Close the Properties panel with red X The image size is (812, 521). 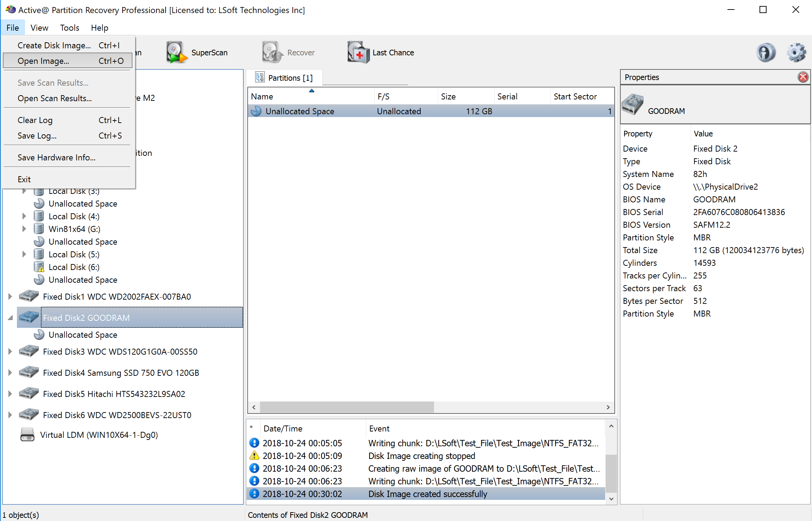(x=802, y=77)
